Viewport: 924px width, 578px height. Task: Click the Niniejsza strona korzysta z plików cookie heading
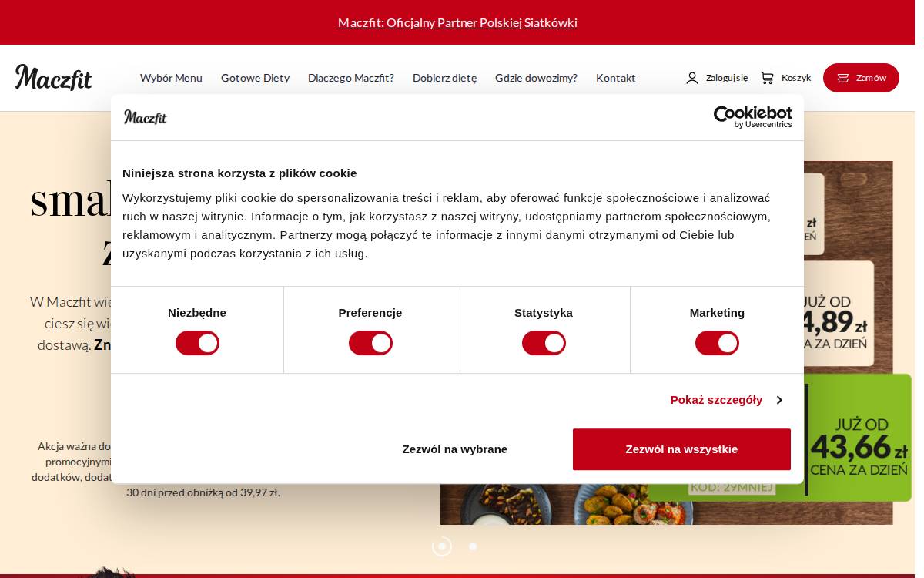pos(239,173)
